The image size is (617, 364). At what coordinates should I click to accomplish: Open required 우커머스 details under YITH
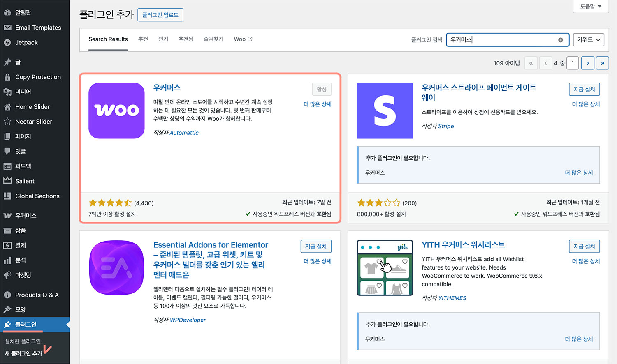pos(579,339)
